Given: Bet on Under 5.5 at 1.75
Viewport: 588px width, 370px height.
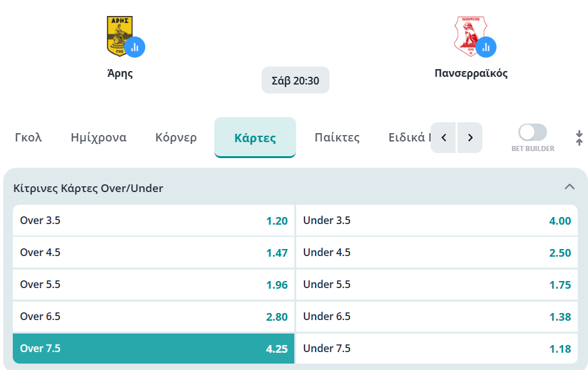Looking at the screenshot, I should 436,285.
